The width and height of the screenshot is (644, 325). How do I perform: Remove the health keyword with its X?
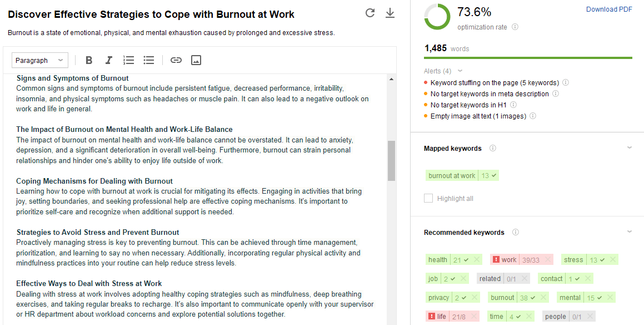[476, 259]
